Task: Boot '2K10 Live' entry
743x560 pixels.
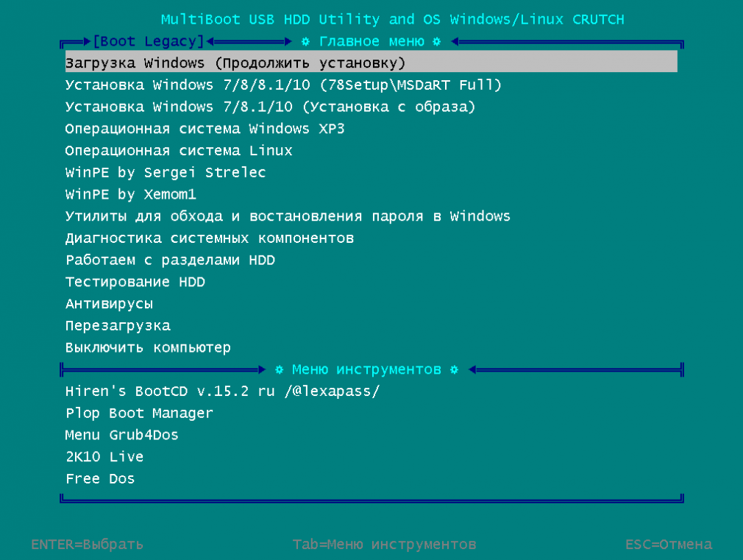Action: [x=104, y=456]
